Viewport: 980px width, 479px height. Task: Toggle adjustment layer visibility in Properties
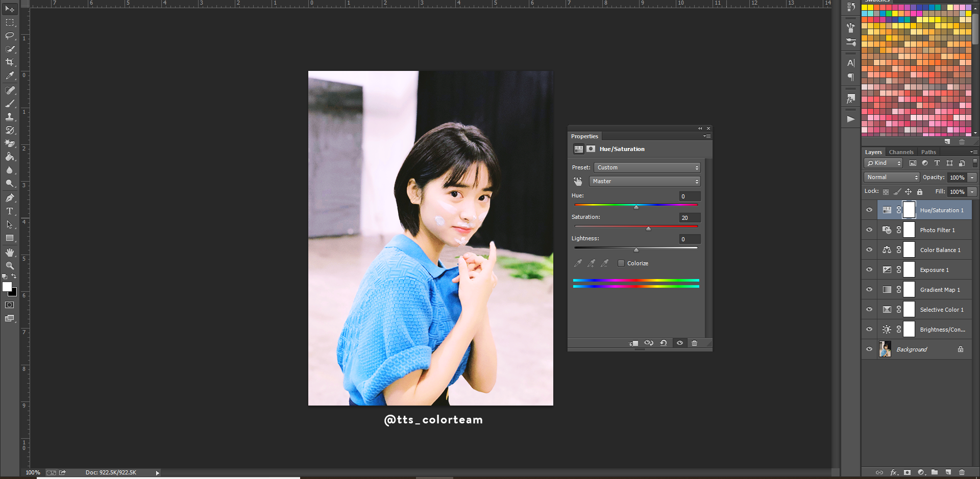click(x=680, y=343)
